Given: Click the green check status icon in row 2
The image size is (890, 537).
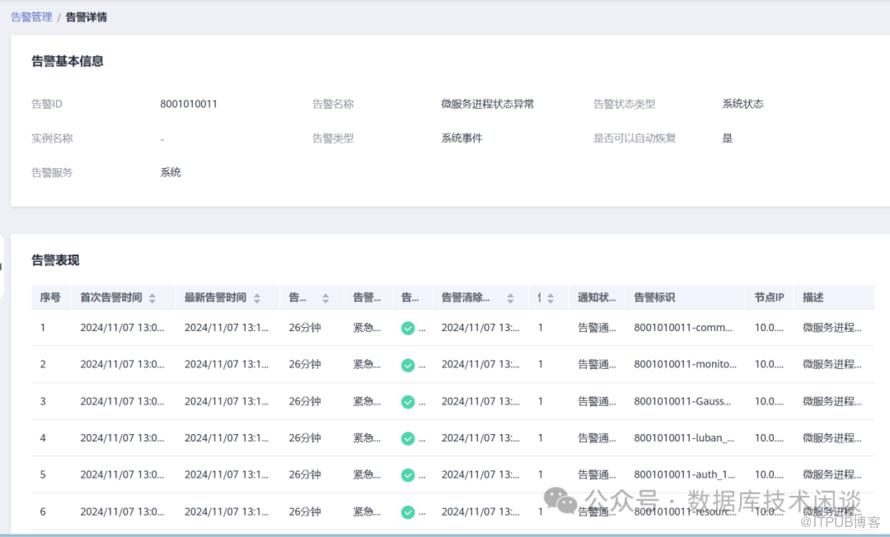Looking at the screenshot, I should 408,365.
